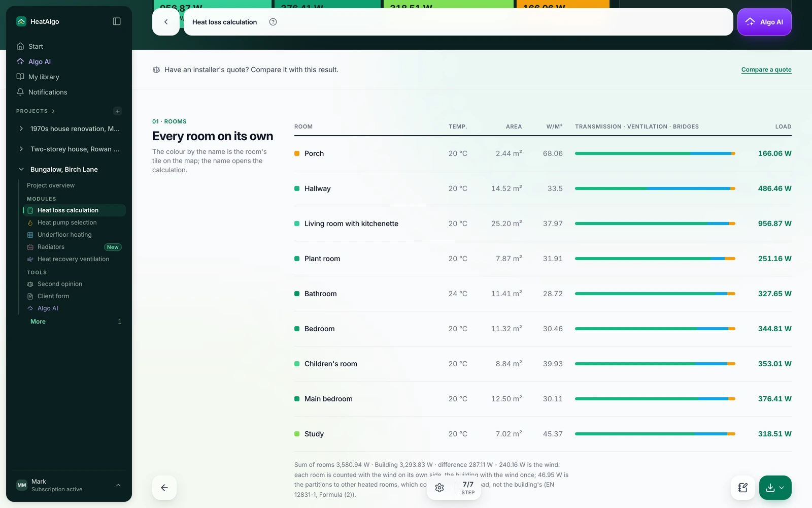Open the Compare a quote link
This screenshot has height=508, width=812.
766,70
